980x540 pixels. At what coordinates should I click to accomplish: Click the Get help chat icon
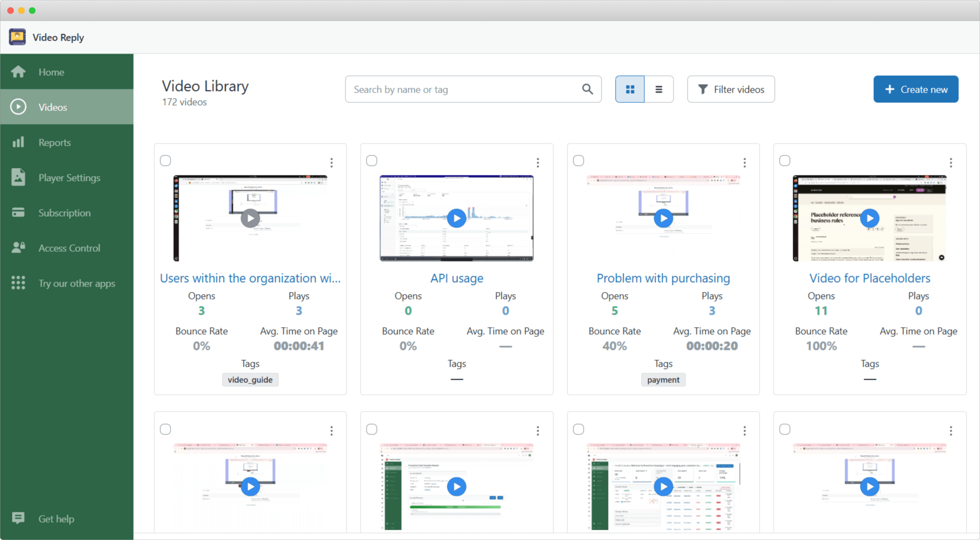tap(18, 518)
